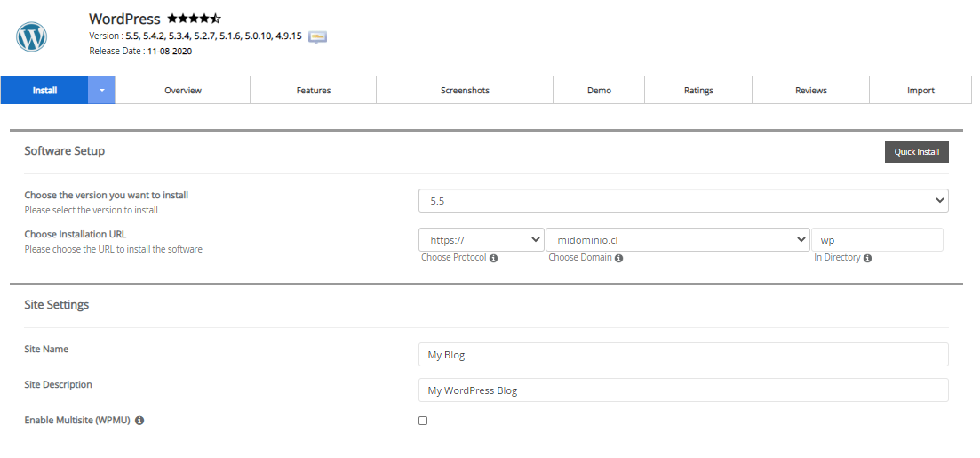Image resolution: width=980 pixels, height=458 pixels.
Task: Open the version selection dropdown showing 5.5
Action: tap(683, 201)
